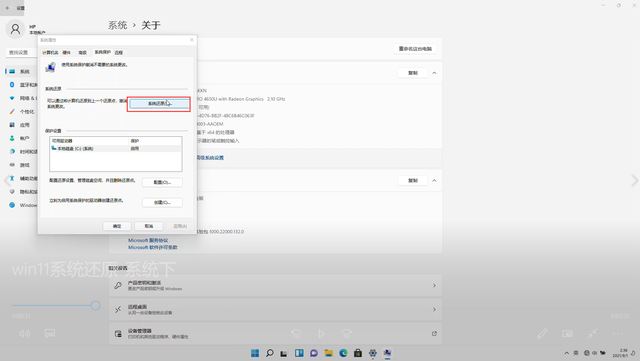Click the video progress slider handle
Image resolution: width=640 pixels, height=361 pixels.
(x=96, y=305)
